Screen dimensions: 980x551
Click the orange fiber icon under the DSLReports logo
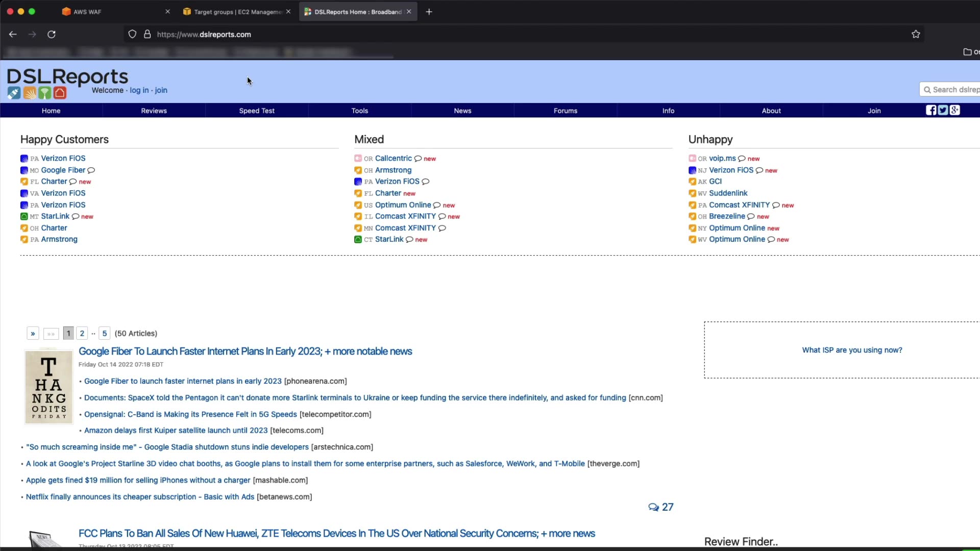[30, 93]
